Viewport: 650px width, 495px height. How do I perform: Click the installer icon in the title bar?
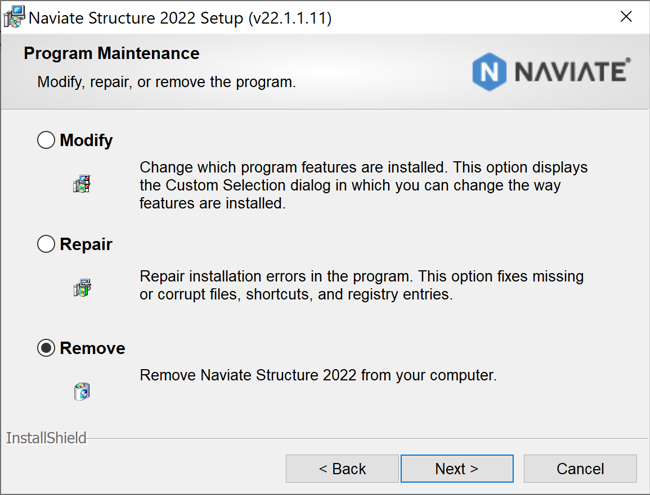[x=14, y=17]
